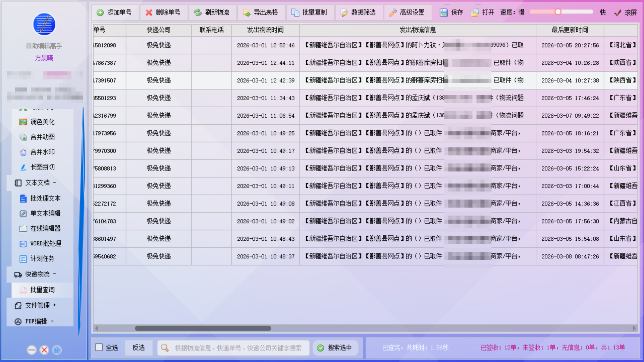Toggle the 滚屏 checkmark option
Image resolution: width=644 pixels, height=362 pixels.
coord(618,13)
